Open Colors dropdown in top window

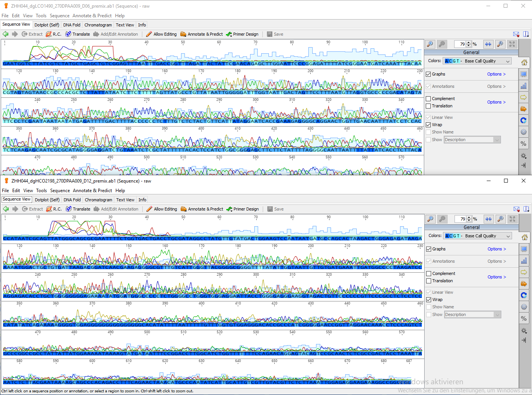click(477, 61)
